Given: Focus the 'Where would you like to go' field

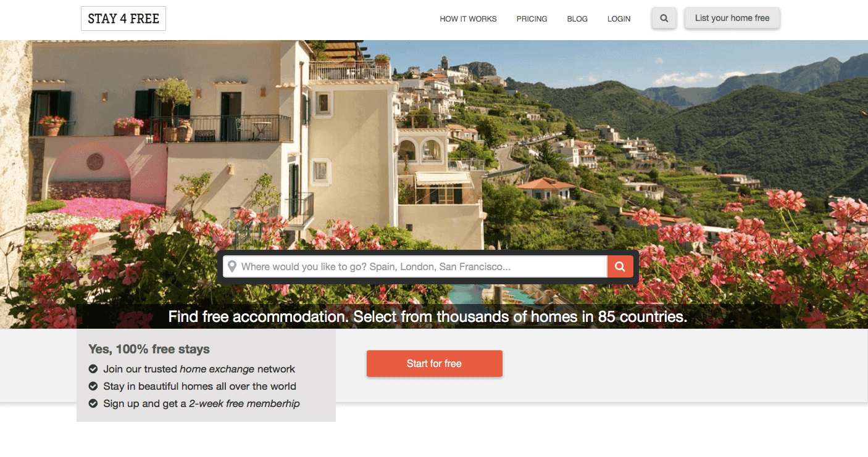Looking at the screenshot, I should click(415, 266).
